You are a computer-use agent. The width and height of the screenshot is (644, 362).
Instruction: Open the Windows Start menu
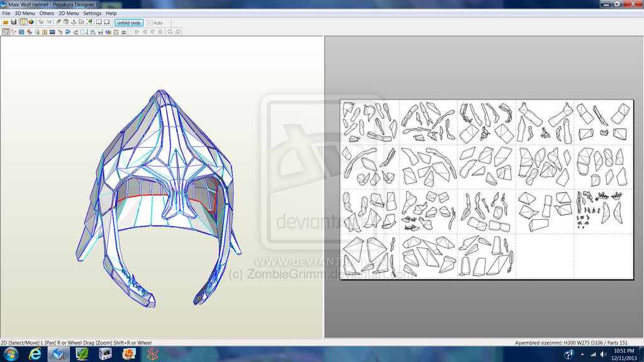coord(11,354)
